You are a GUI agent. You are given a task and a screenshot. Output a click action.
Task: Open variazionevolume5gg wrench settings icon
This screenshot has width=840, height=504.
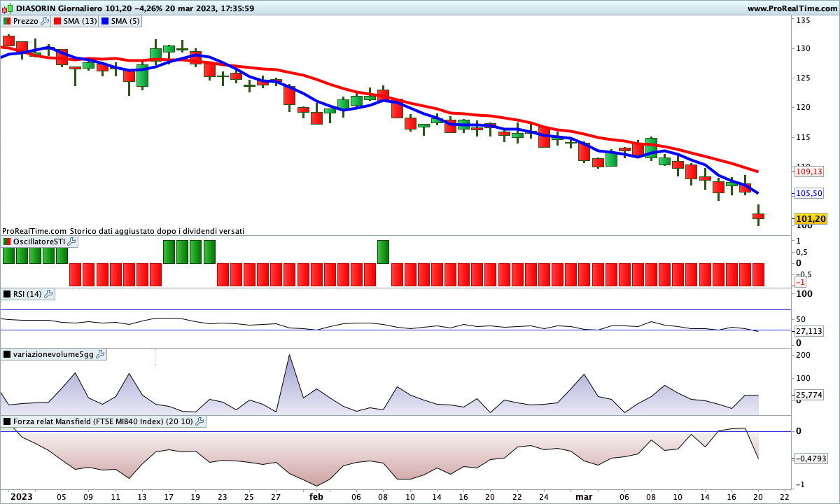point(101,354)
